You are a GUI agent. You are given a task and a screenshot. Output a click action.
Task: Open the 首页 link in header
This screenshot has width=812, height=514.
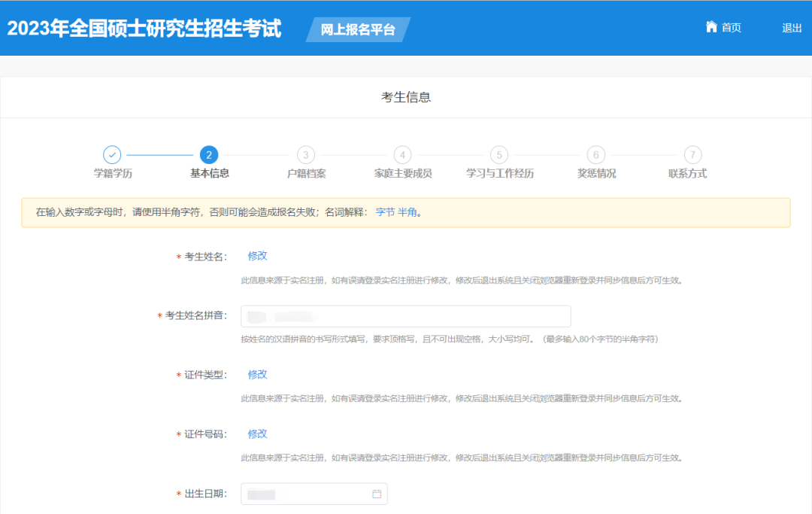732,27
